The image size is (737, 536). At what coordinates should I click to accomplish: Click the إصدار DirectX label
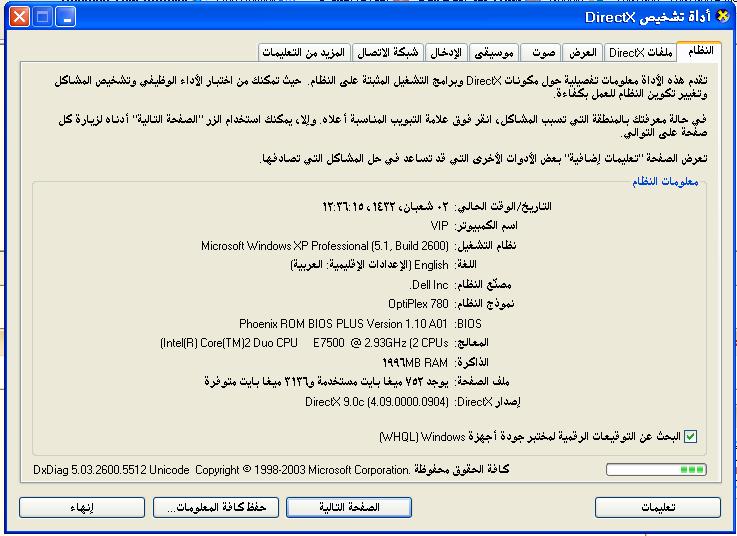click(487, 402)
